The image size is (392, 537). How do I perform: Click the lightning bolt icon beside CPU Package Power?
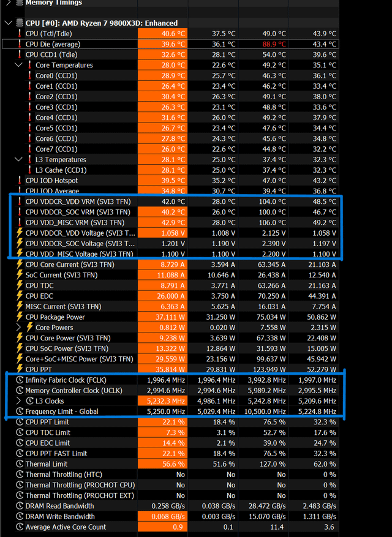19,317
